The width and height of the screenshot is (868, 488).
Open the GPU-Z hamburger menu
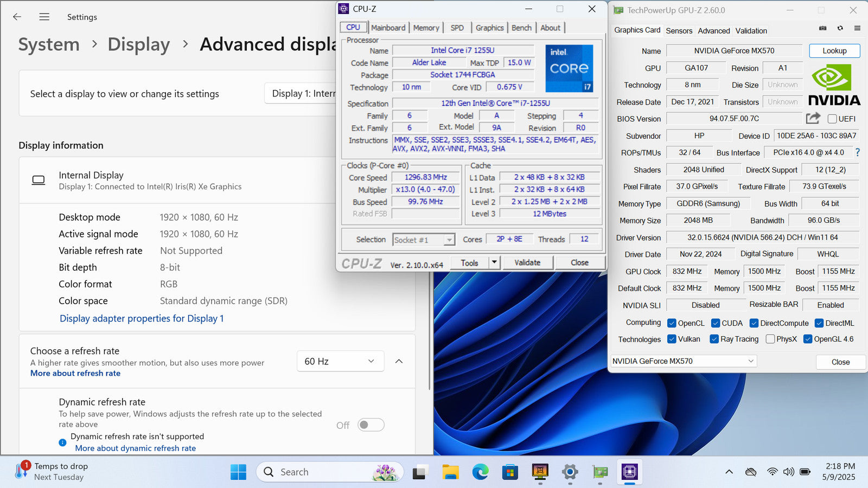coord(857,28)
